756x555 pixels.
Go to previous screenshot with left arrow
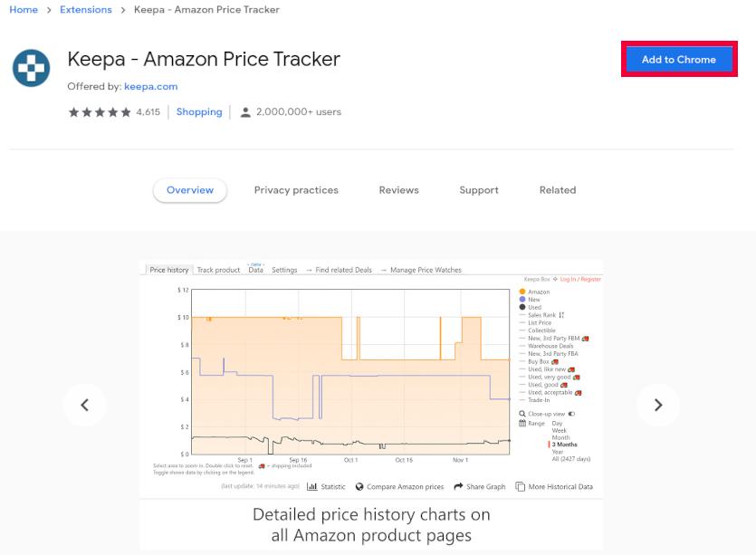point(85,405)
